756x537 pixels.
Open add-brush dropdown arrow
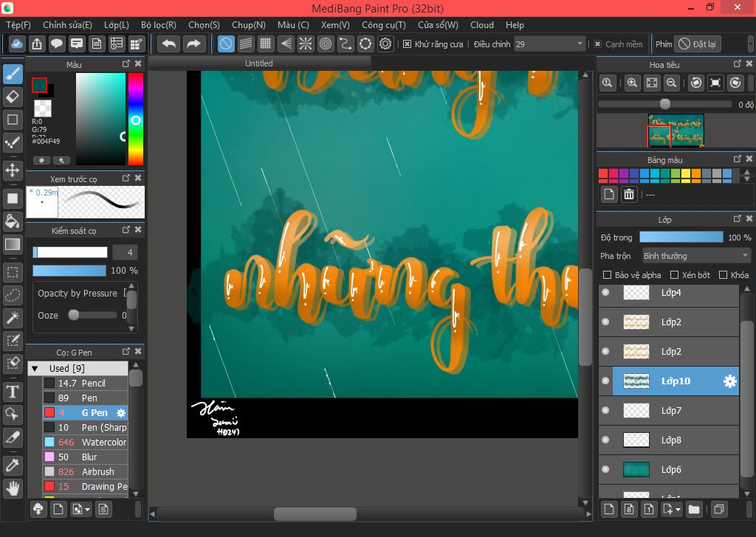87,510
